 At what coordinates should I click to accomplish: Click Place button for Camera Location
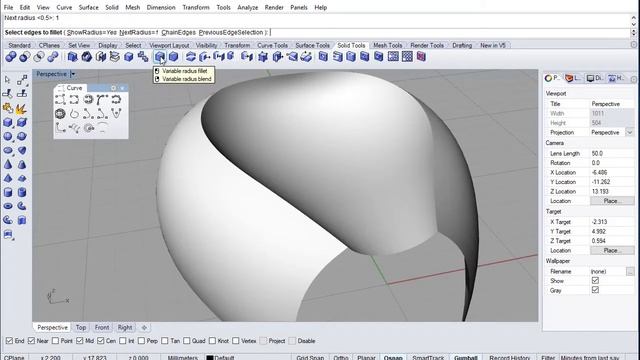612,201
